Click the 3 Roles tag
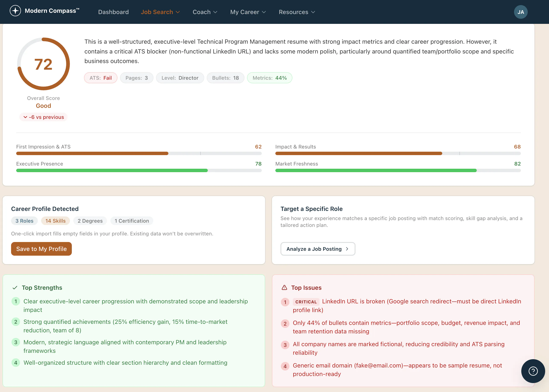 [x=24, y=221]
